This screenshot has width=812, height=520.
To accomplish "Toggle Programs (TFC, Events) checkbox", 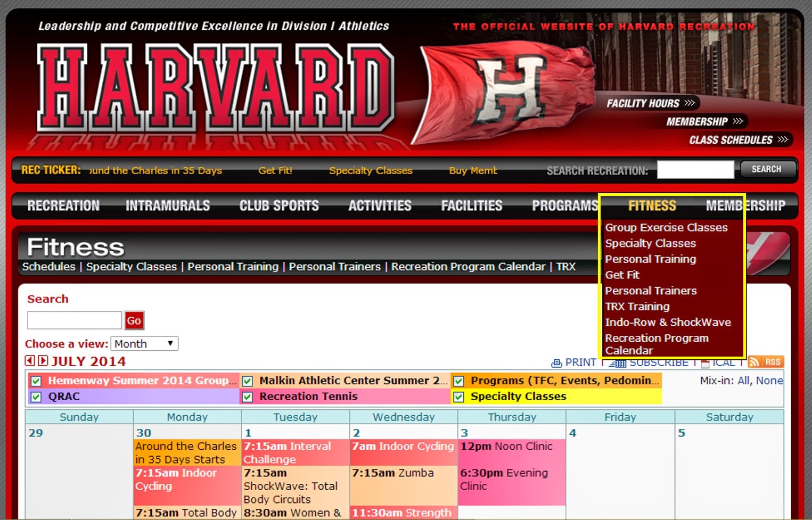I will (458, 381).
